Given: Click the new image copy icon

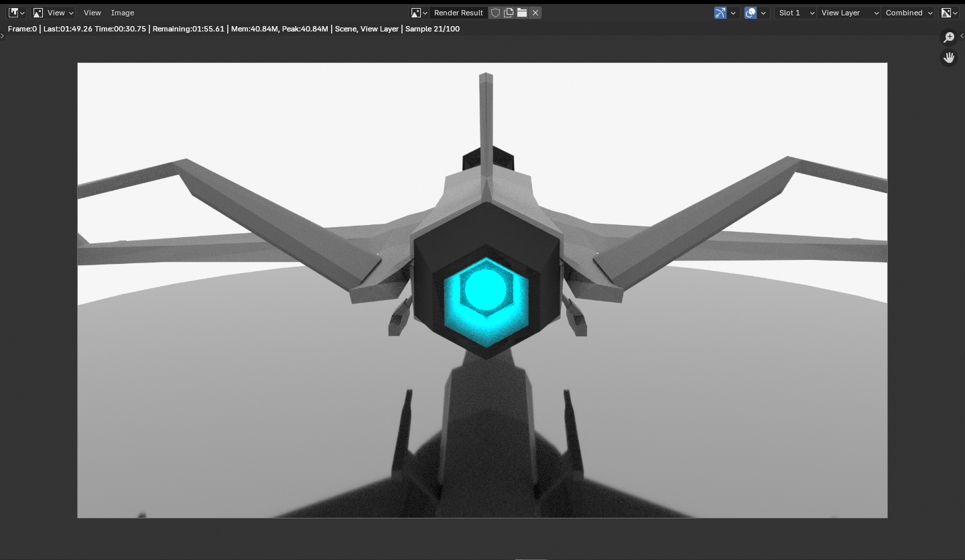Looking at the screenshot, I should 509,13.
